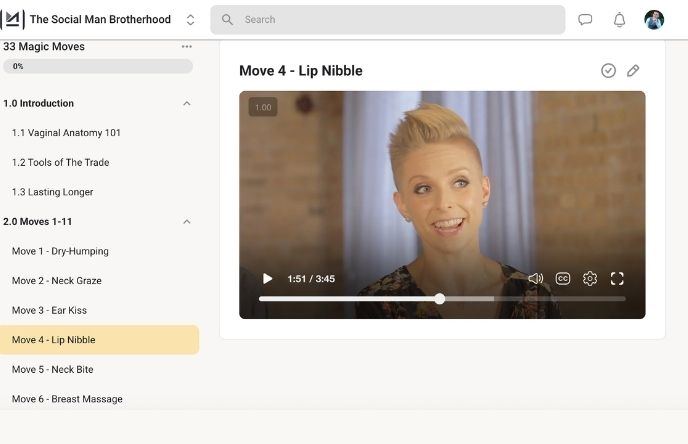Toggle the 1.00 playback speed badge
688x444 pixels.
click(263, 107)
